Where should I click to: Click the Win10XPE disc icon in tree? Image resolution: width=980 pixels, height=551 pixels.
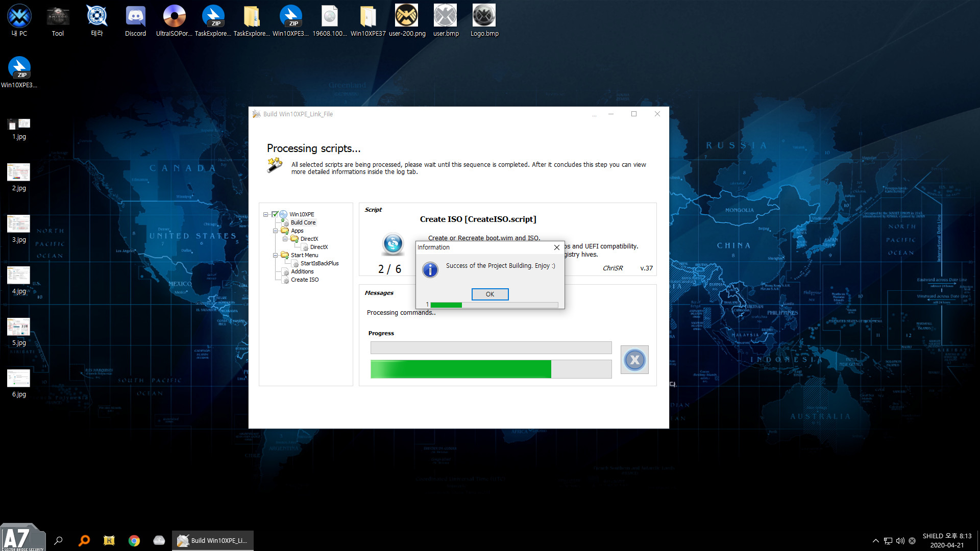(x=283, y=214)
